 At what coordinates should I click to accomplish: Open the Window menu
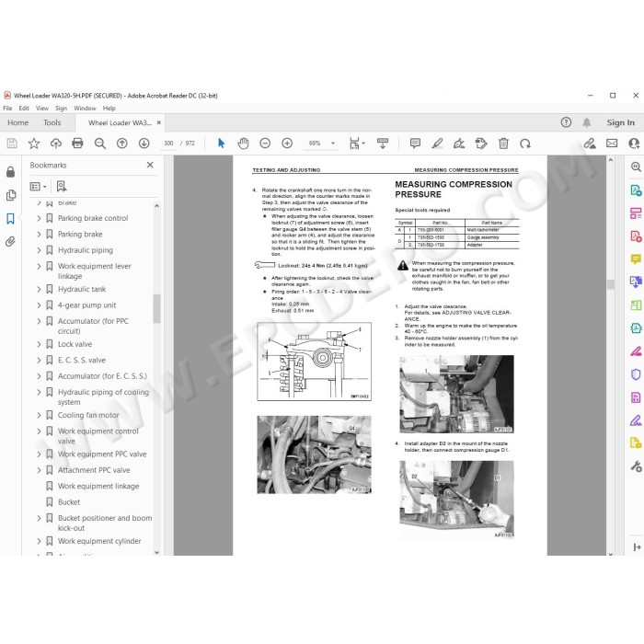point(85,109)
